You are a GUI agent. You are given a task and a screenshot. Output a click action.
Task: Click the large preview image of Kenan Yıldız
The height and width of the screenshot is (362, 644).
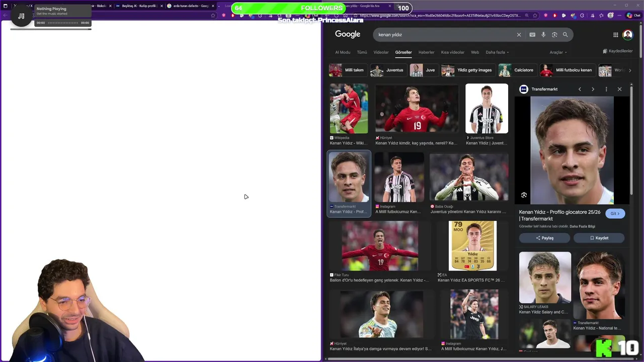click(572, 150)
